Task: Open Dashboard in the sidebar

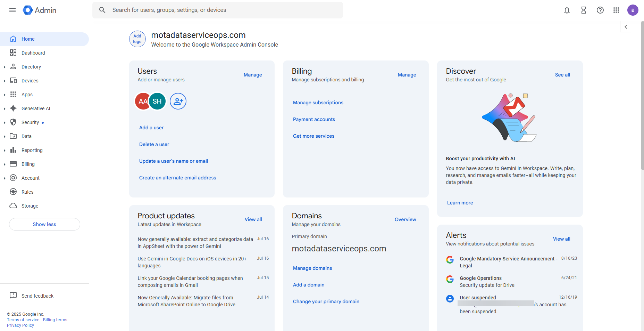Action: pyautogui.click(x=33, y=53)
